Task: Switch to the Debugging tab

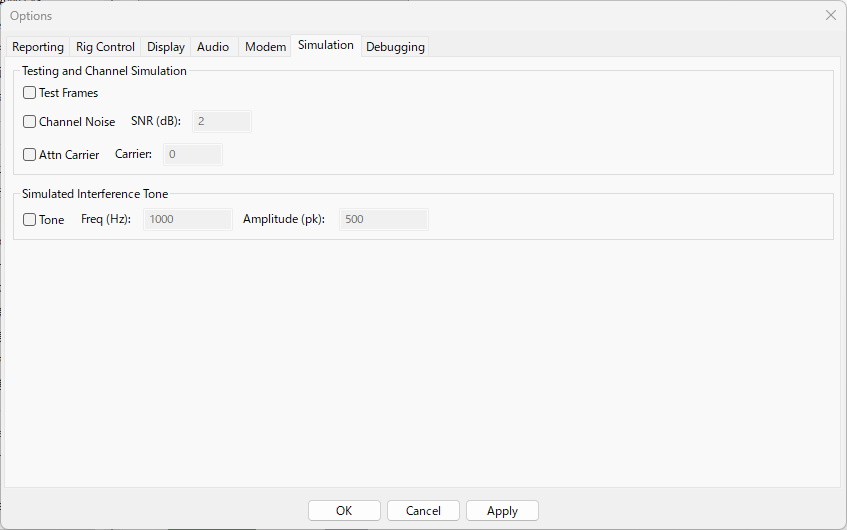Action: tap(395, 47)
